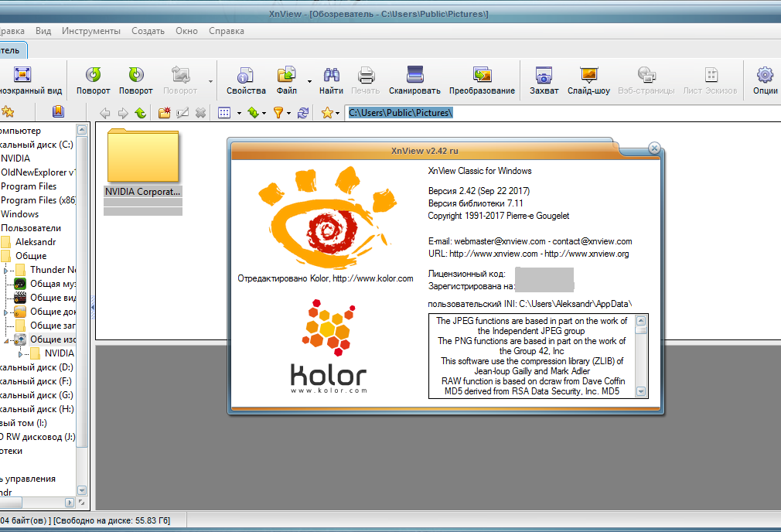781x532 pixels.
Task: Select Aleksandr folder in tree
Action: tap(36, 242)
